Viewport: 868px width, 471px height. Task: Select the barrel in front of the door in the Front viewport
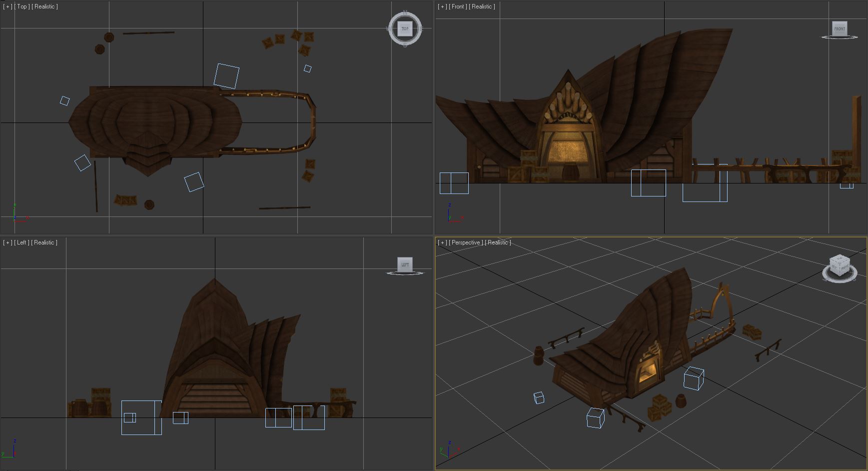tap(570, 172)
